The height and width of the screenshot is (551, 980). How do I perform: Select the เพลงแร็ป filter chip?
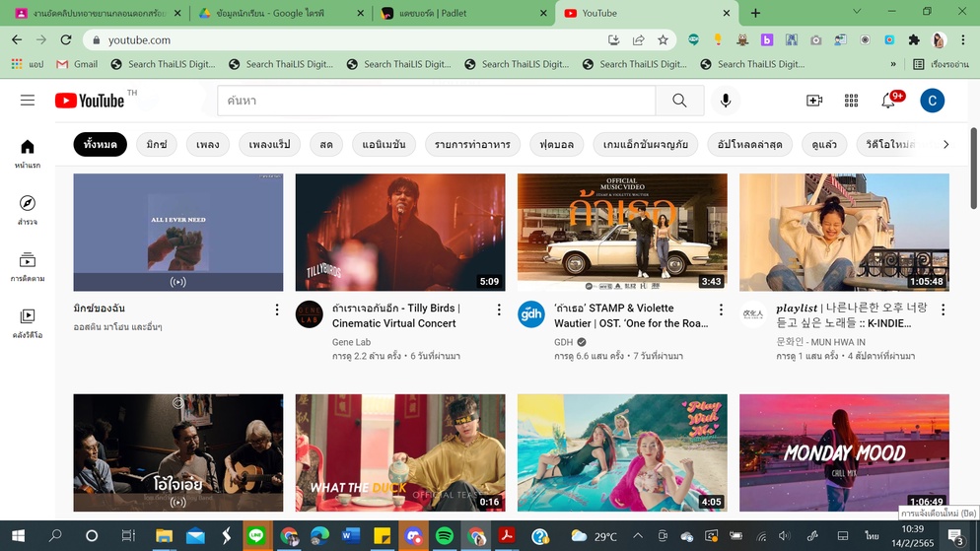tap(269, 144)
